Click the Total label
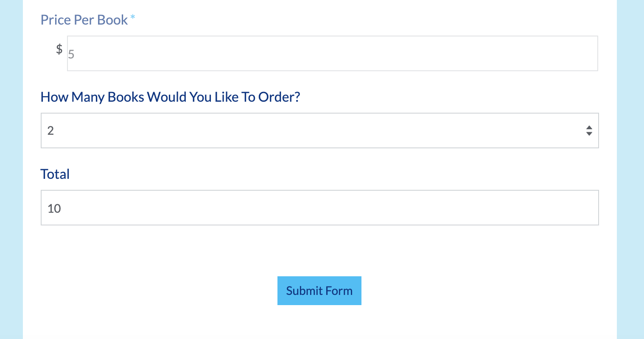 pyautogui.click(x=55, y=174)
